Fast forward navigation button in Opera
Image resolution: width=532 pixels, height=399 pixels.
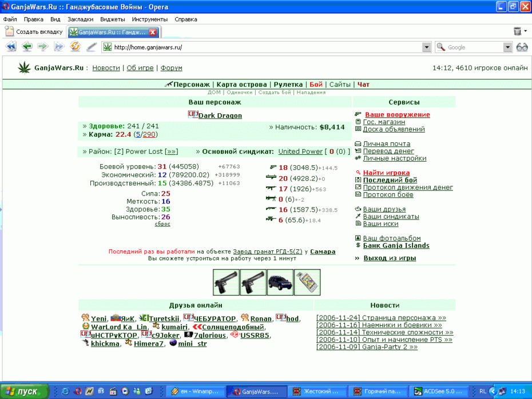(59, 46)
